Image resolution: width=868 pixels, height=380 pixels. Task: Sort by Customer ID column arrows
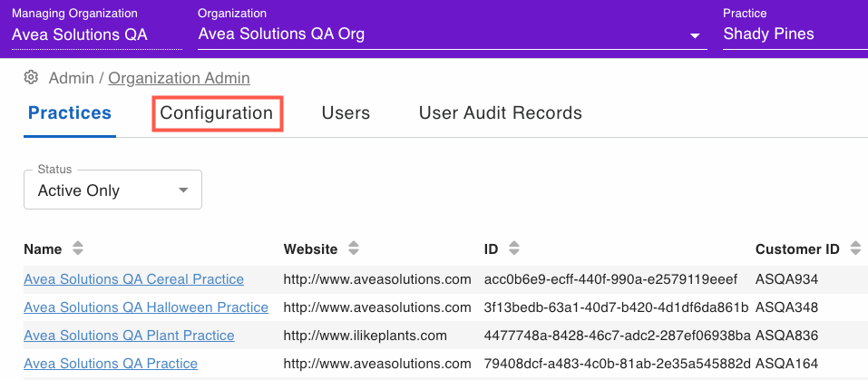(x=856, y=248)
